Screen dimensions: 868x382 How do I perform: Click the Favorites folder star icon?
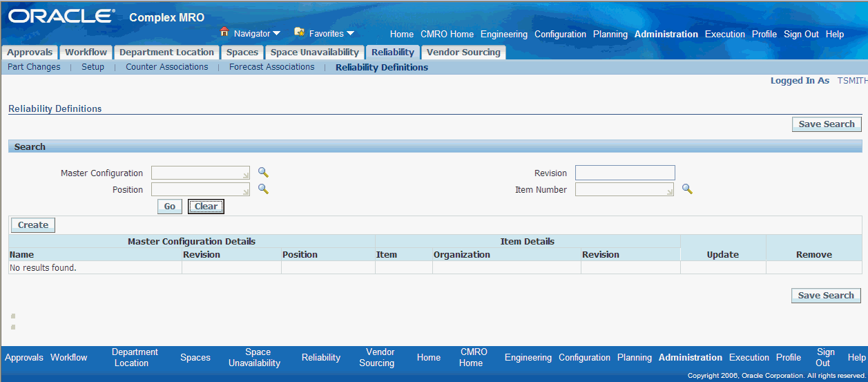pos(299,32)
